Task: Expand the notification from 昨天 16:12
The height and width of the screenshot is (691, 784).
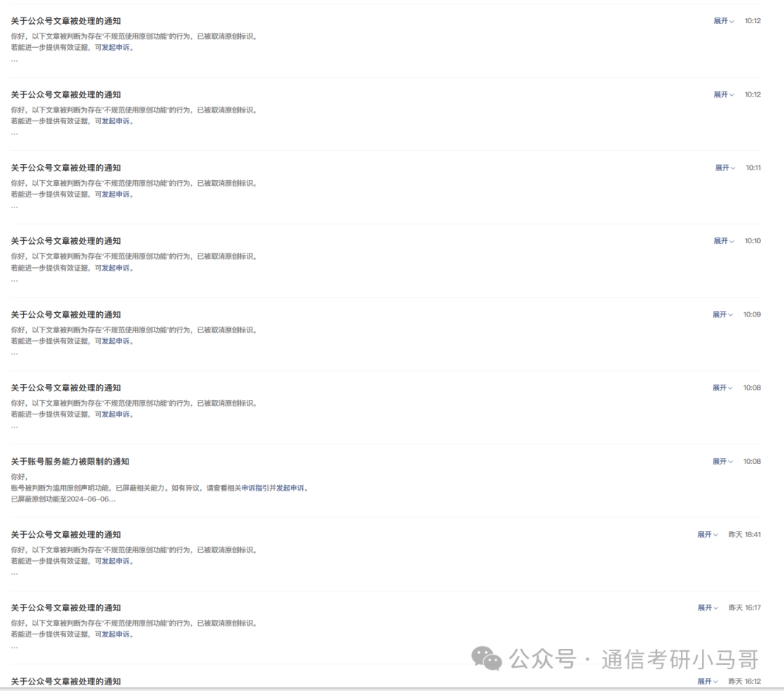Action: pyautogui.click(x=707, y=682)
